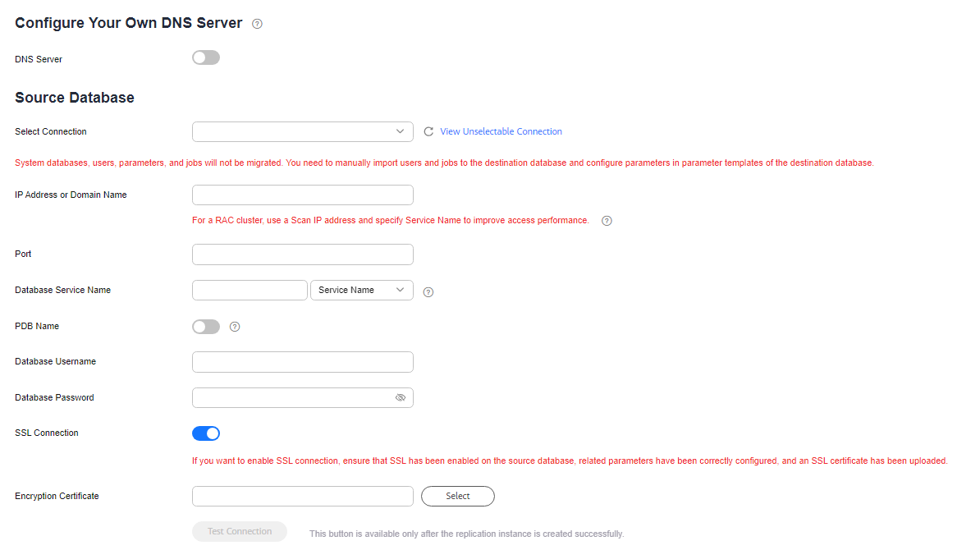Image resolution: width=980 pixels, height=550 pixels.
Task: Click into the Port input field
Action: (x=302, y=254)
